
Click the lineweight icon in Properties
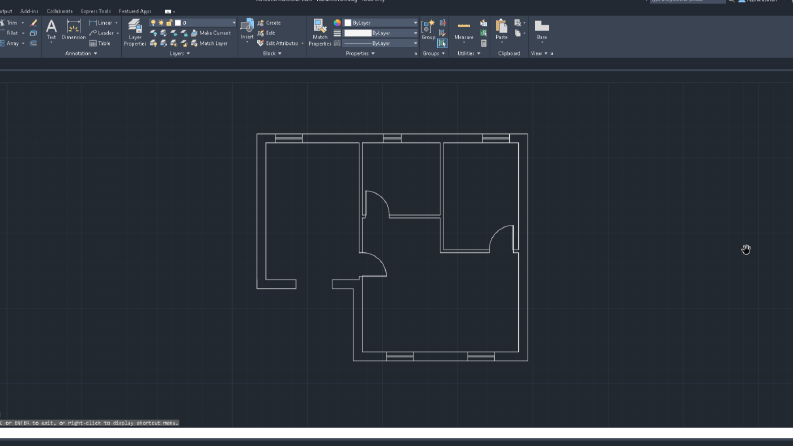click(x=337, y=33)
